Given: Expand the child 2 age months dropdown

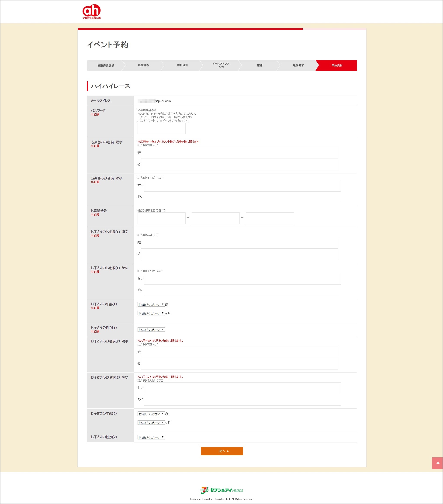Looking at the screenshot, I should [x=151, y=423].
